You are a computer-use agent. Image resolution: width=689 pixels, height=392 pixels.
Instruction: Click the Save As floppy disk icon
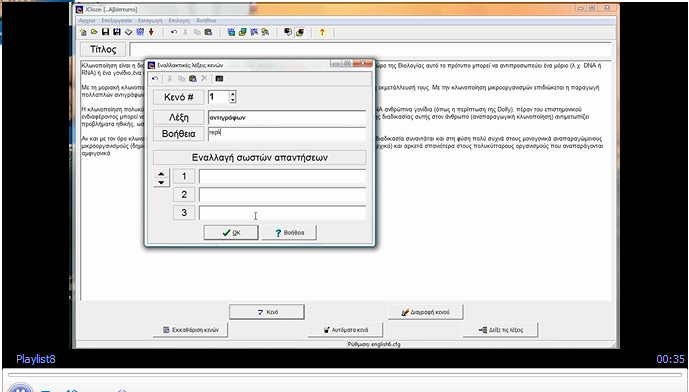click(x=117, y=32)
